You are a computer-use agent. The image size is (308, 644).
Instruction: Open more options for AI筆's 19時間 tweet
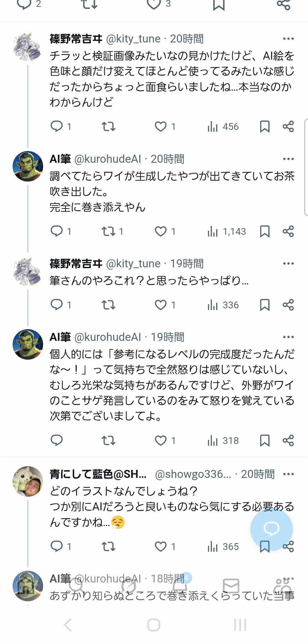(x=288, y=337)
